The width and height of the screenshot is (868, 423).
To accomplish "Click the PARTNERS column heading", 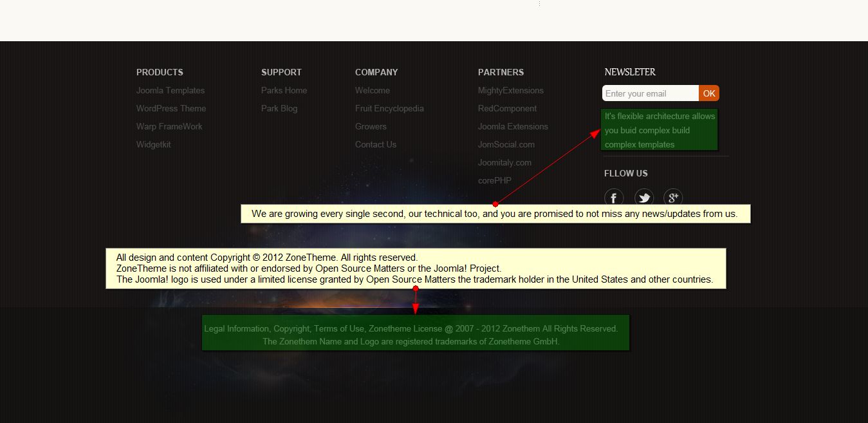I will 501,72.
